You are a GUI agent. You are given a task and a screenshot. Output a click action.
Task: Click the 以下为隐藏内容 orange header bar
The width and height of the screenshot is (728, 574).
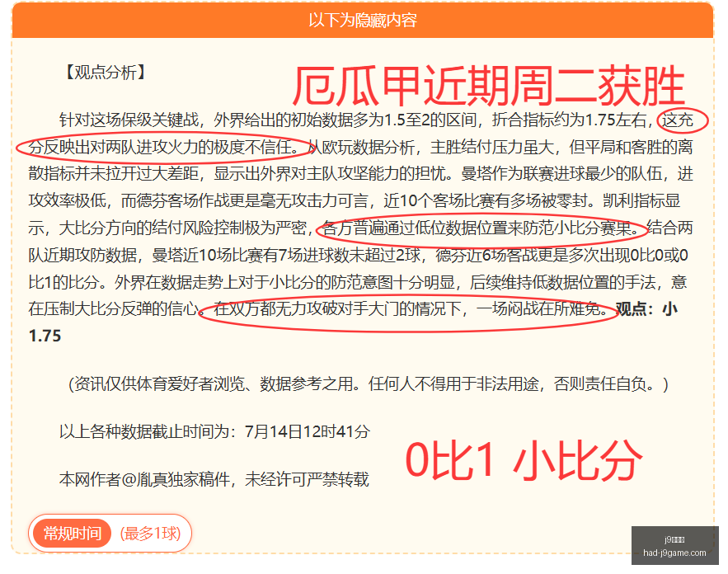363,21
